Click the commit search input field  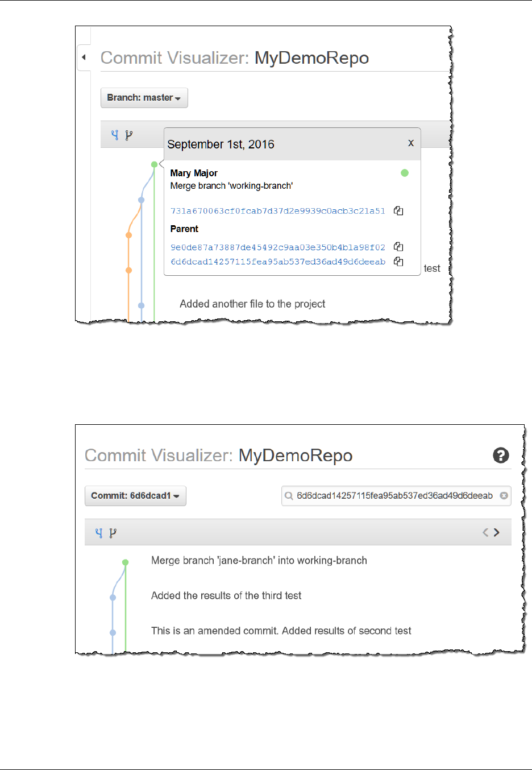[x=396, y=495]
